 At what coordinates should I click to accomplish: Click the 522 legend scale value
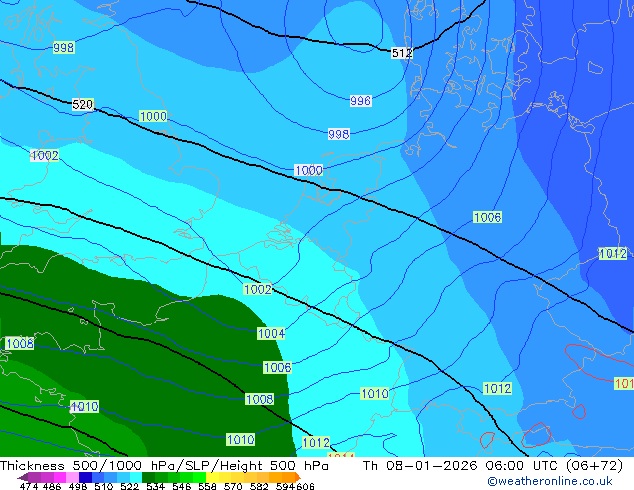(x=129, y=486)
